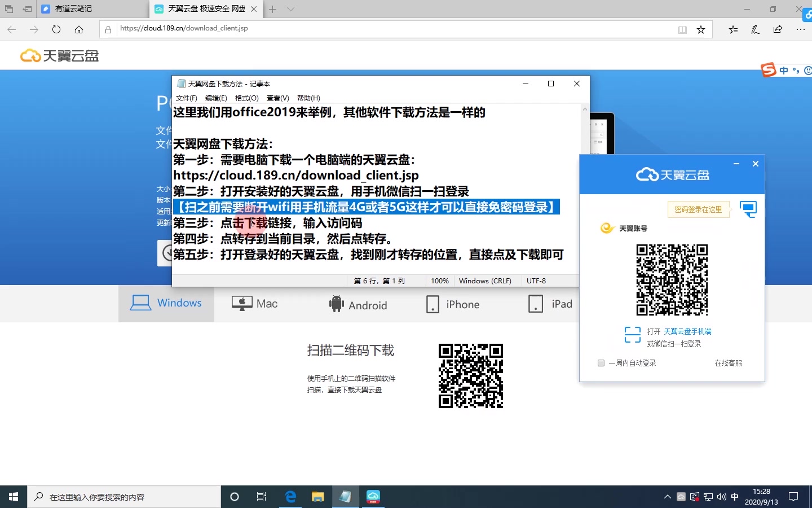The image size is (812, 508).
Task: Select the Android download tab
Action: [x=358, y=304]
